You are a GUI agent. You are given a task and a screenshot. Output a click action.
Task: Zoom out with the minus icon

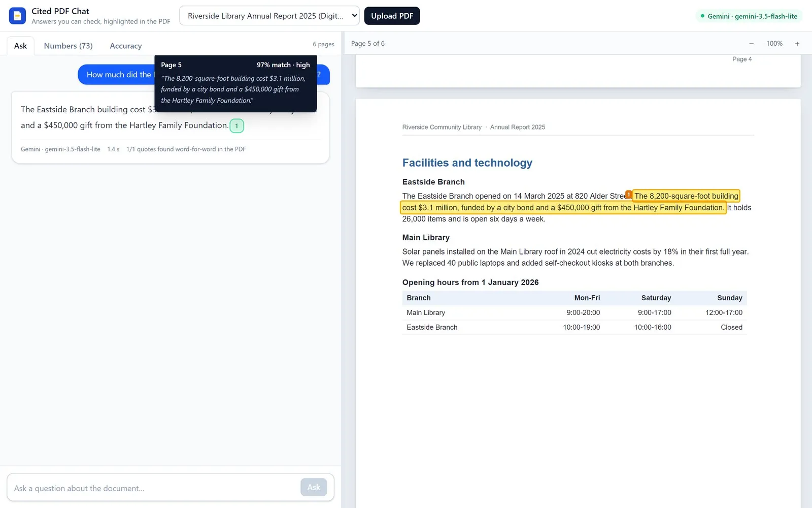(x=752, y=44)
